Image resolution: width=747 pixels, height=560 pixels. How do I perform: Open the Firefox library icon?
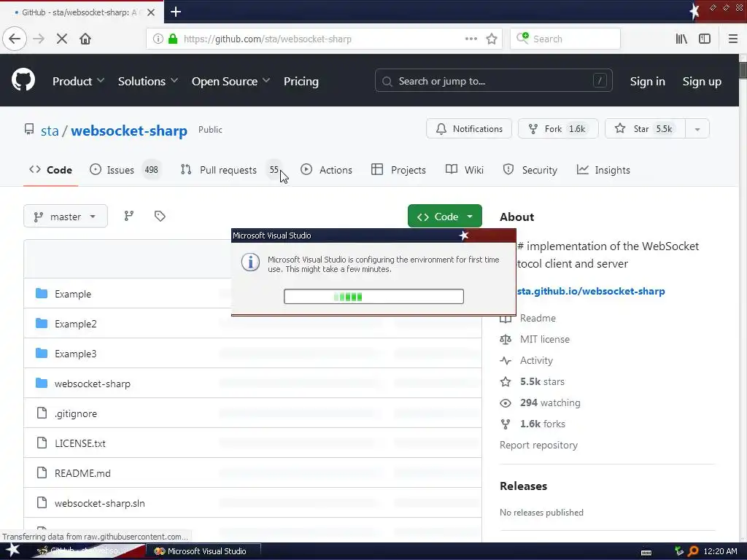coord(681,39)
